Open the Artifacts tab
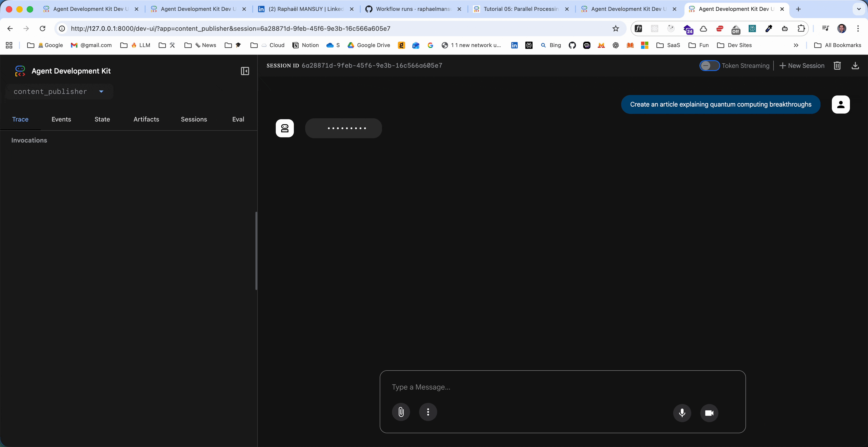Image resolution: width=868 pixels, height=447 pixels. click(146, 119)
